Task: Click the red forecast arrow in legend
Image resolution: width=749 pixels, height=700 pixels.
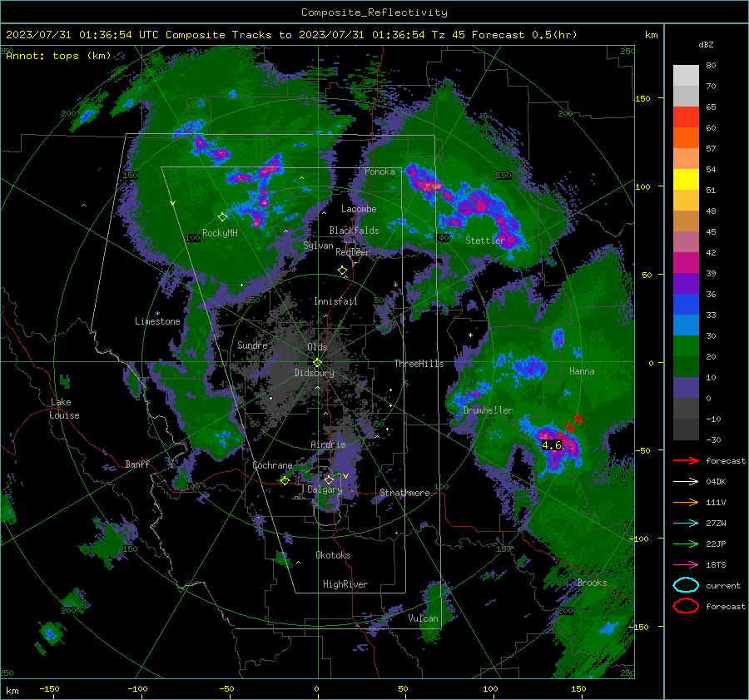Action: pos(686,460)
